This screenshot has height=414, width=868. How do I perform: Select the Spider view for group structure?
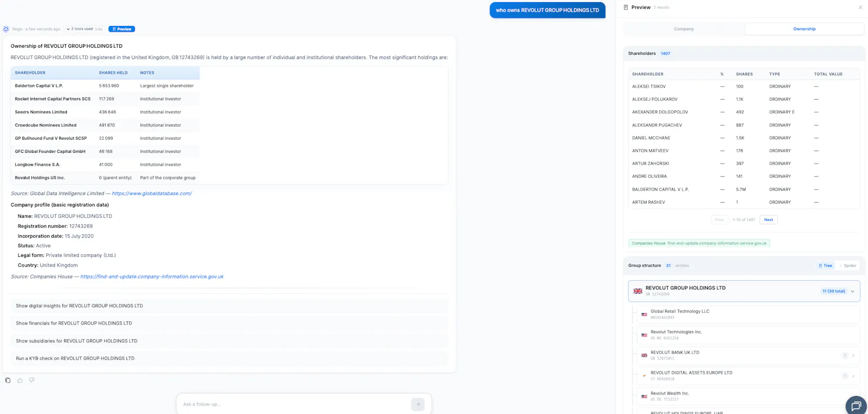click(848, 266)
